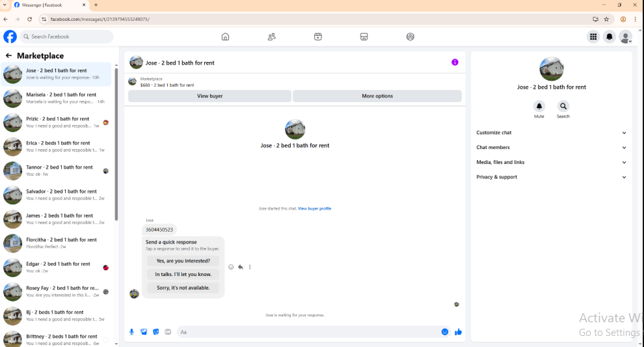Open conversation information purple icon
Image resolution: width=644 pixels, height=347 pixels.
pyautogui.click(x=455, y=62)
